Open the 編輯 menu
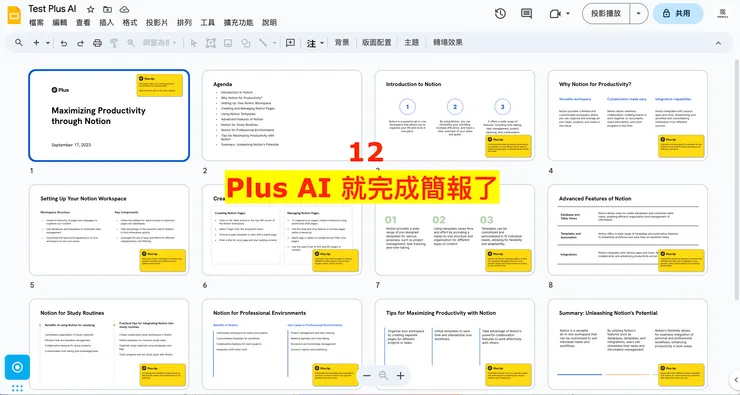The image size is (740, 395). click(x=60, y=23)
